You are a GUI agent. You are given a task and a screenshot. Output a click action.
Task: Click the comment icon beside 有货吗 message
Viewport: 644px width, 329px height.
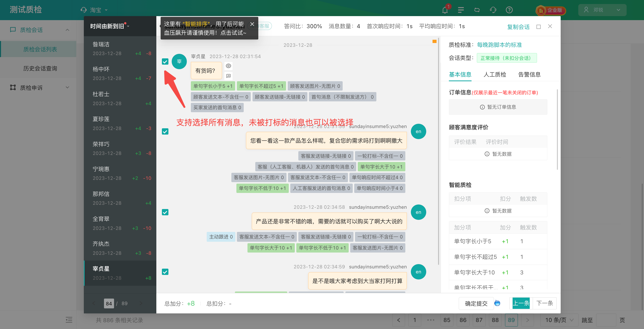[x=228, y=76]
